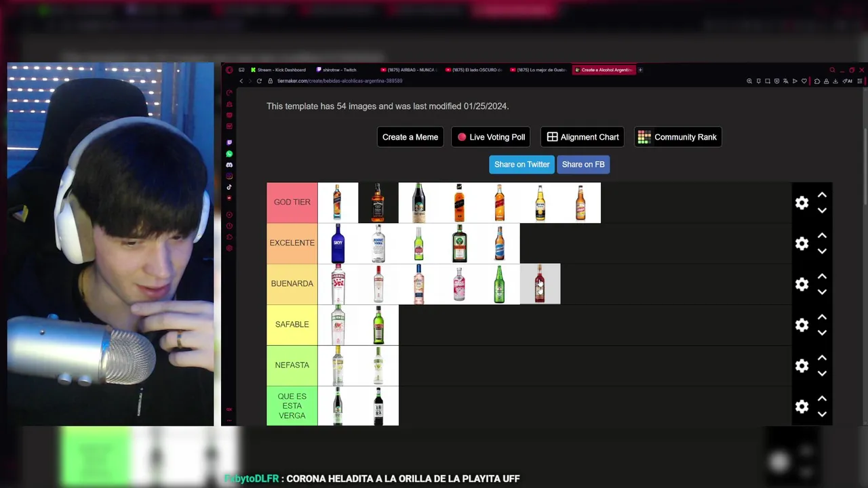
Task: Click the yellow SAFABLE label
Action: (292, 325)
